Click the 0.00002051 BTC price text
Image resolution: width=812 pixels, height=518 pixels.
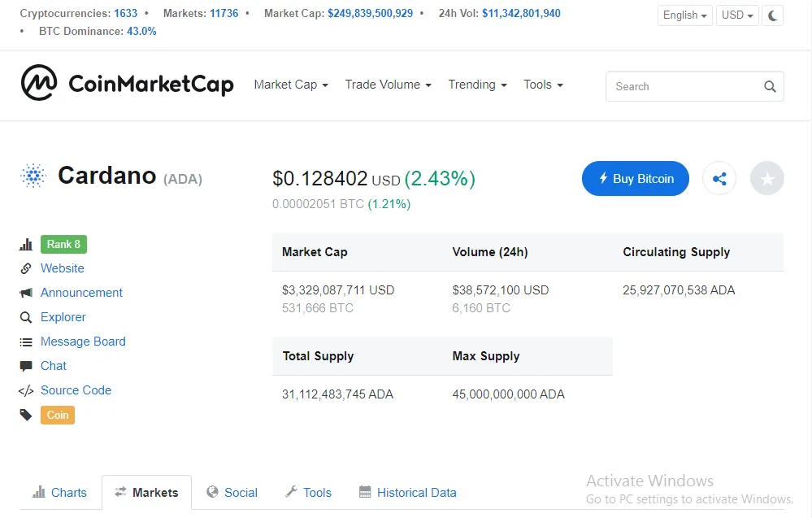click(x=318, y=204)
